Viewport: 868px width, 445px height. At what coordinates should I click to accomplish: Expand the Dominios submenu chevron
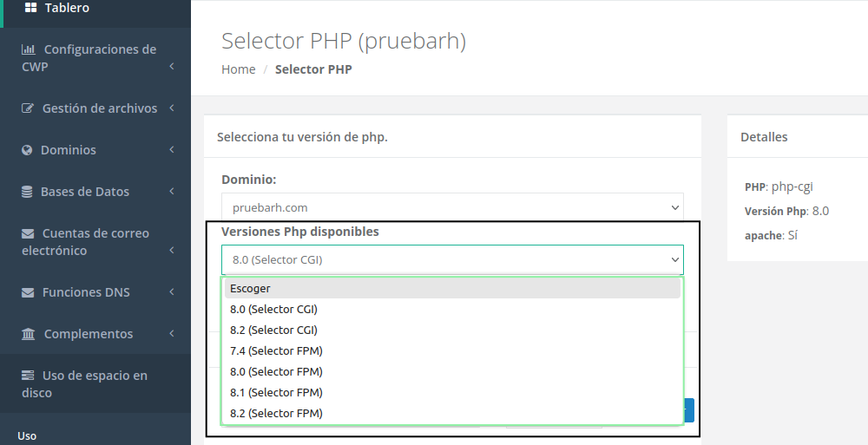coord(172,150)
